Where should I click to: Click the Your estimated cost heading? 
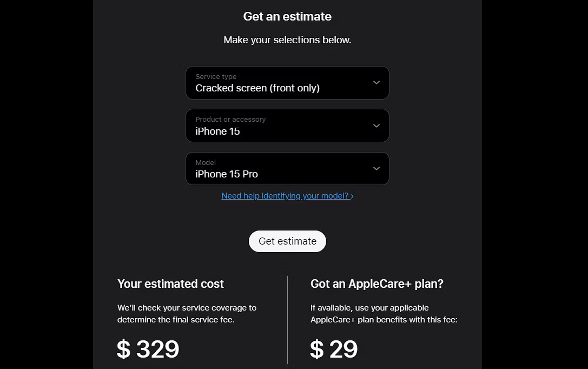[x=170, y=284]
